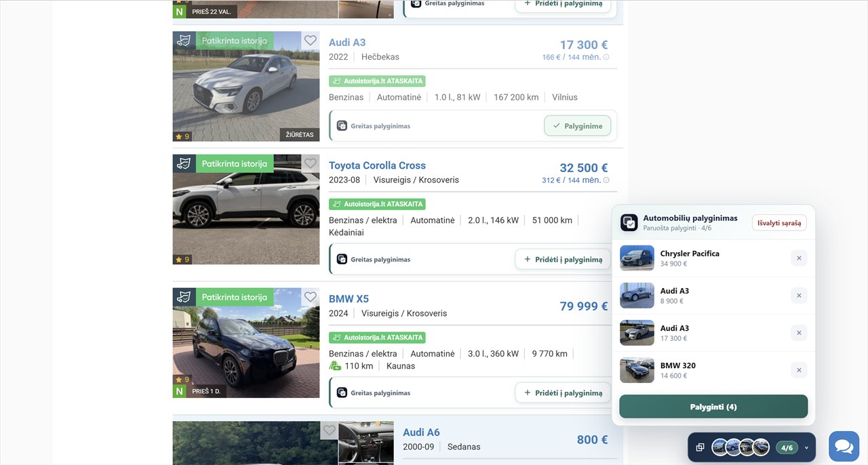Click Išvalyti sąrašą clear list button
This screenshot has width=868, height=465.
[779, 223]
